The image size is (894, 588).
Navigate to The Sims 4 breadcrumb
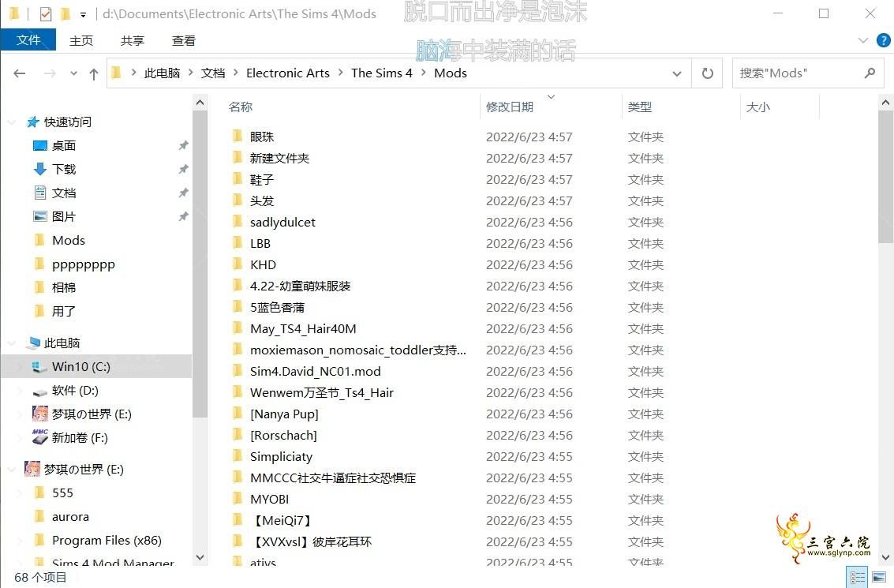[381, 73]
